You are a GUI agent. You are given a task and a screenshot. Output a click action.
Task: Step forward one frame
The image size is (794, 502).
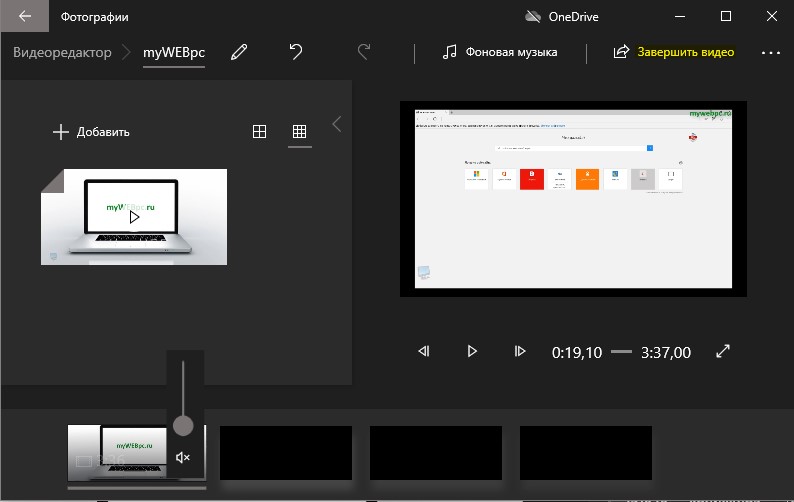pyautogui.click(x=520, y=351)
